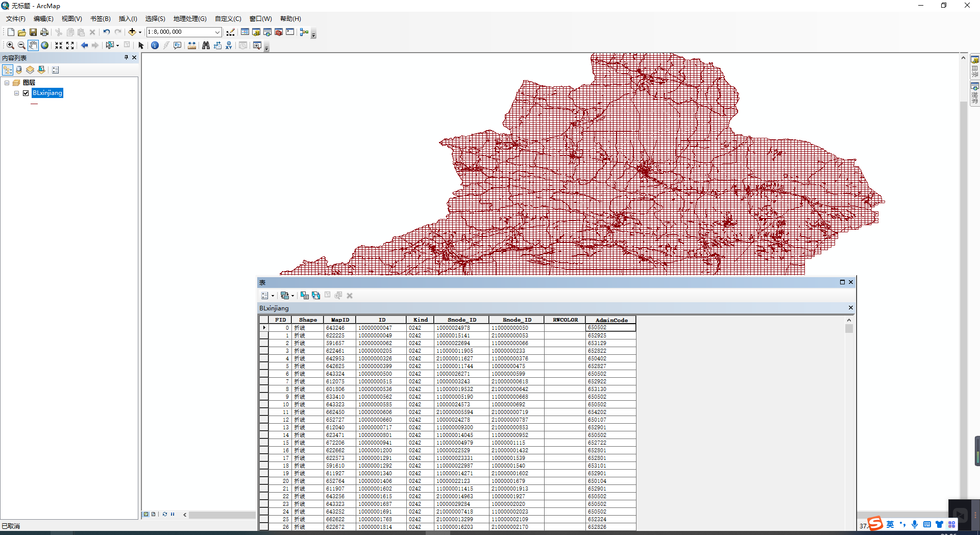Save the map document
Viewport: 980px width, 535px height.
click(33, 32)
